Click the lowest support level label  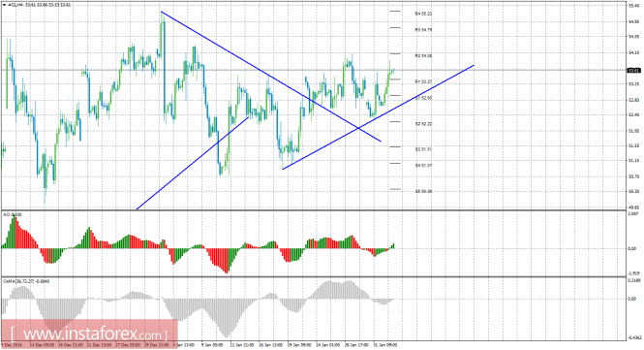[x=423, y=191]
